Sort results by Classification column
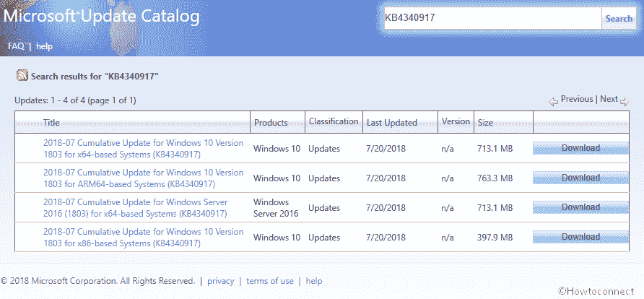The width and height of the screenshot is (644, 299). (x=334, y=121)
